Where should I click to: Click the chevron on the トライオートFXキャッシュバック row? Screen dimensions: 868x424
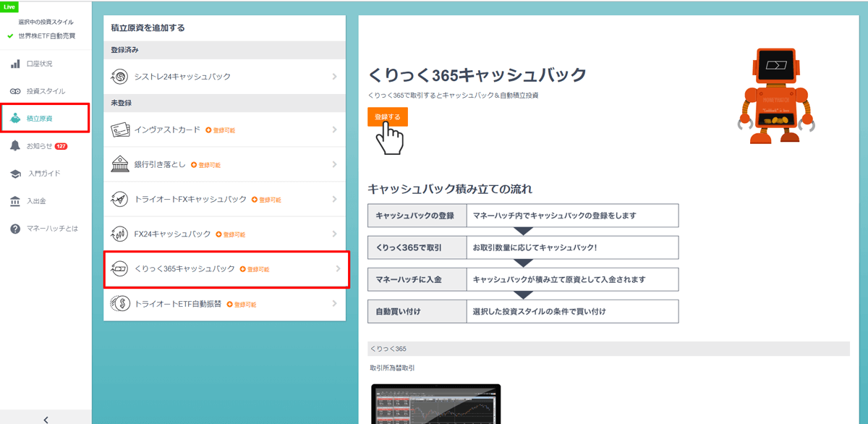coord(334,199)
